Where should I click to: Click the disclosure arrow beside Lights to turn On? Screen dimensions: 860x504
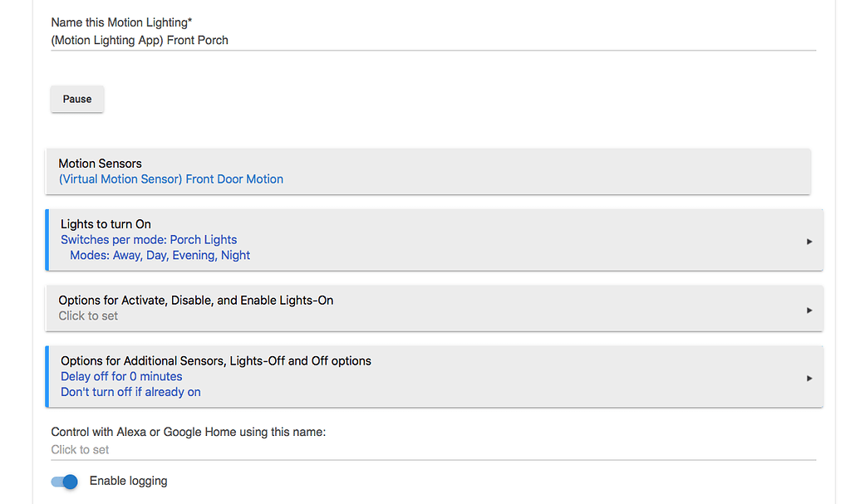point(808,241)
